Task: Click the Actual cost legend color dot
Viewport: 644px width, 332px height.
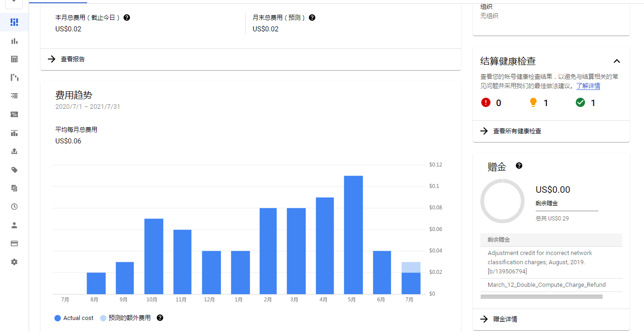Action: (x=58, y=318)
